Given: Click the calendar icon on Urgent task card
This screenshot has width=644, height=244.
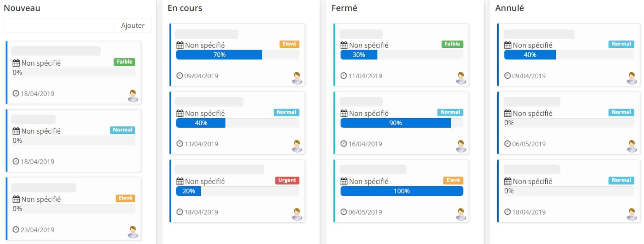Looking at the screenshot, I should (x=180, y=181).
